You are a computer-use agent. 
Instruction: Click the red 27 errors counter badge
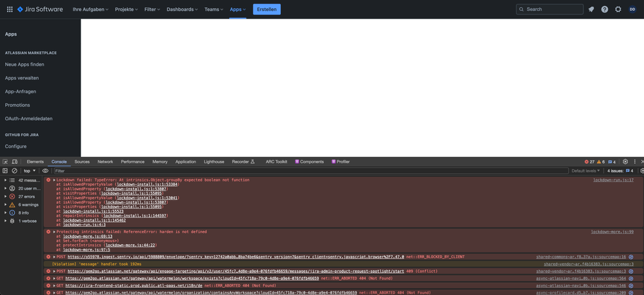(589, 162)
